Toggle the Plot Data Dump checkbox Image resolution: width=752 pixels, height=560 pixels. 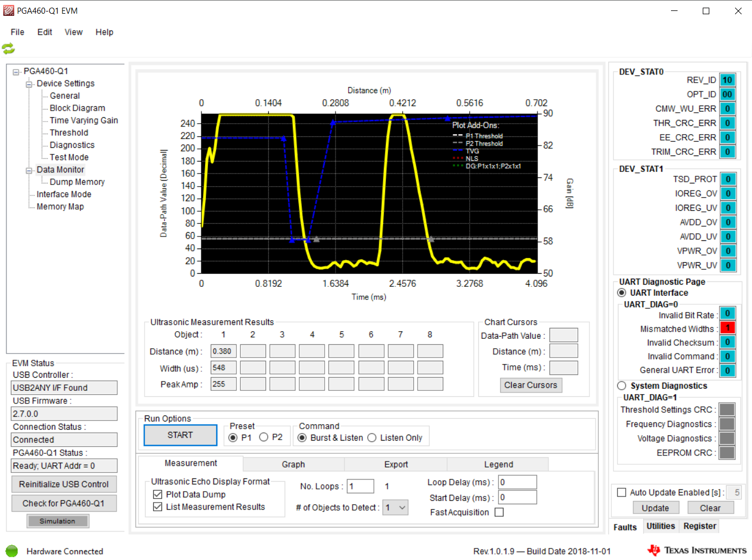[158, 494]
